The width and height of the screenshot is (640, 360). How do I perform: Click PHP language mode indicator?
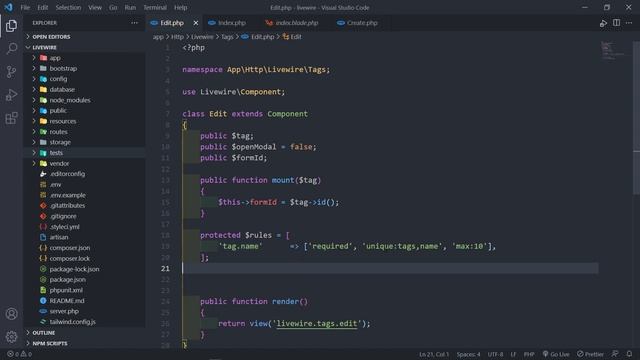tap(529, 354)
